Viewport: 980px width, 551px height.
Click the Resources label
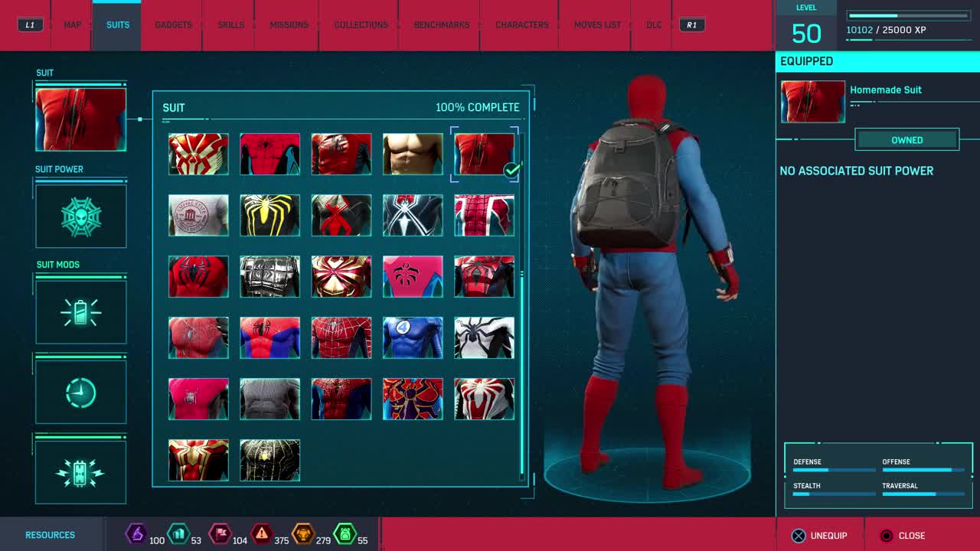[x=50, y=535]
